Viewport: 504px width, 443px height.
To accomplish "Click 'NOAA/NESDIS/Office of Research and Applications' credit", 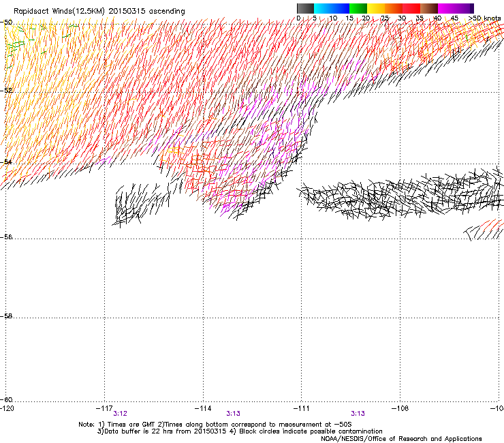I will (x=401, y=439).
